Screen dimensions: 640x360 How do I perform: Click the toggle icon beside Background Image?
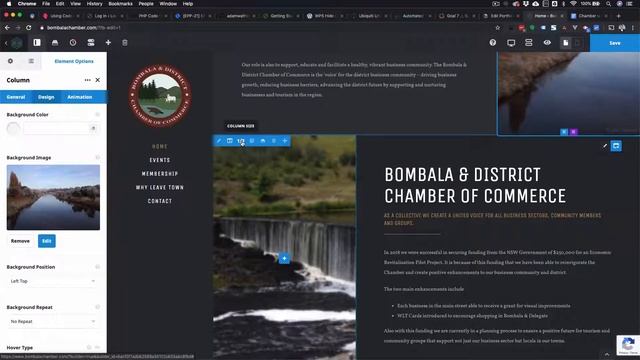coord(98,158)
